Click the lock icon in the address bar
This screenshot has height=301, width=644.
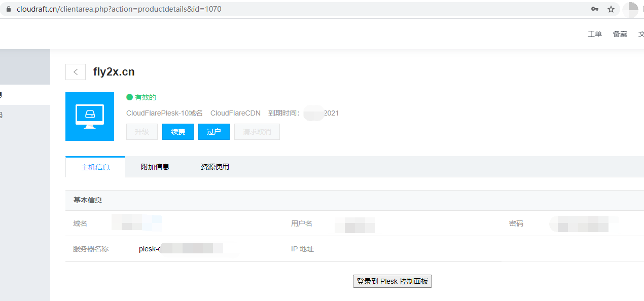pos(8,9)
